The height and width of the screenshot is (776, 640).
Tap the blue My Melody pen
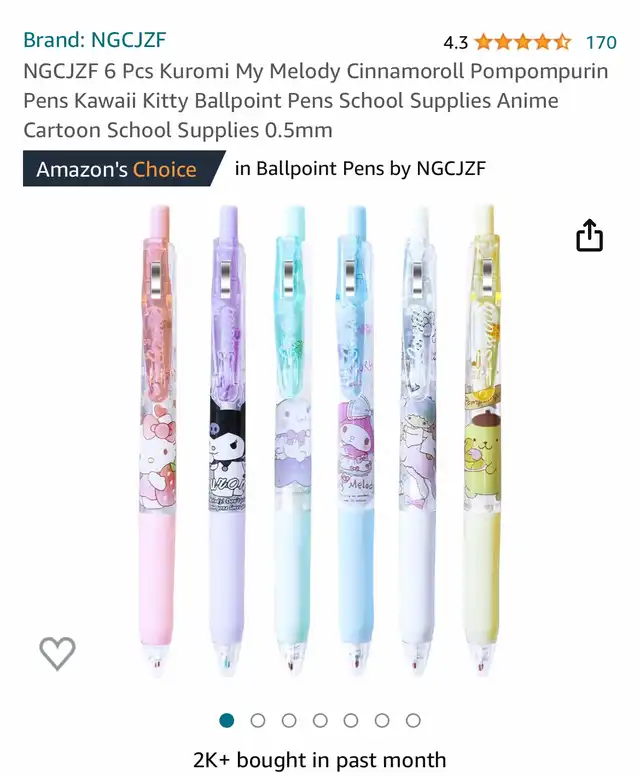click(x=355, y=440)
